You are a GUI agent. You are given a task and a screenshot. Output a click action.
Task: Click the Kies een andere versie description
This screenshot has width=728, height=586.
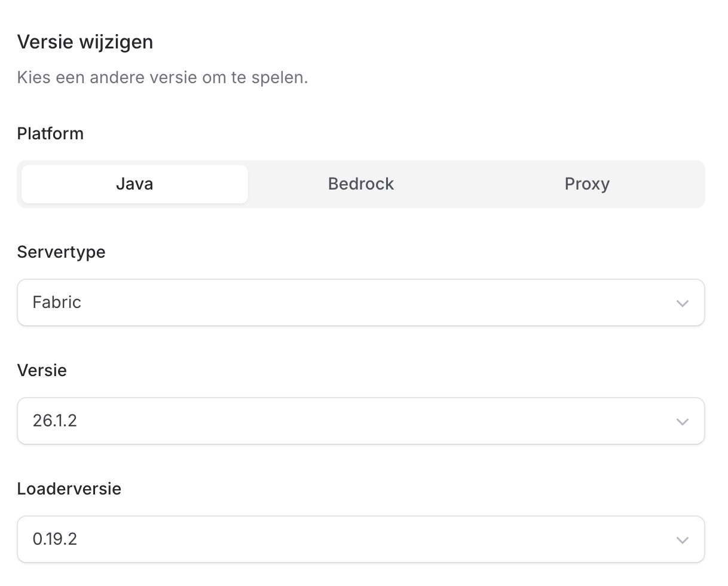163,78
